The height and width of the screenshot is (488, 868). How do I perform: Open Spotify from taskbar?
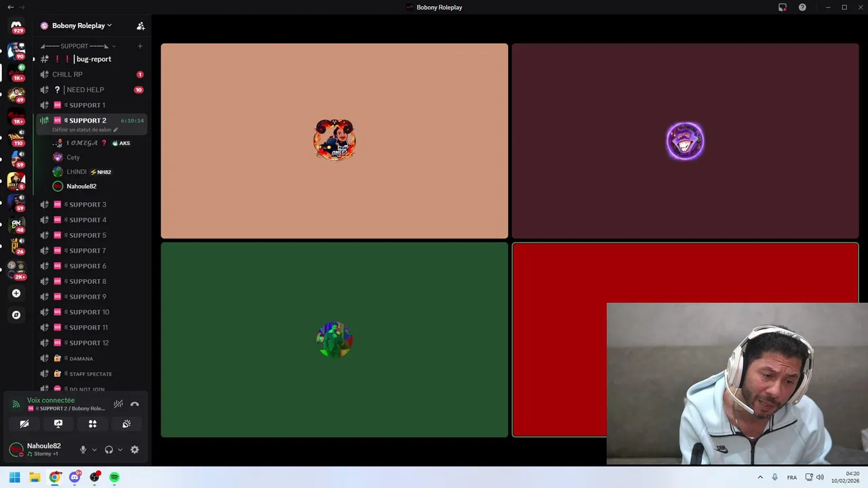(115, 477)
